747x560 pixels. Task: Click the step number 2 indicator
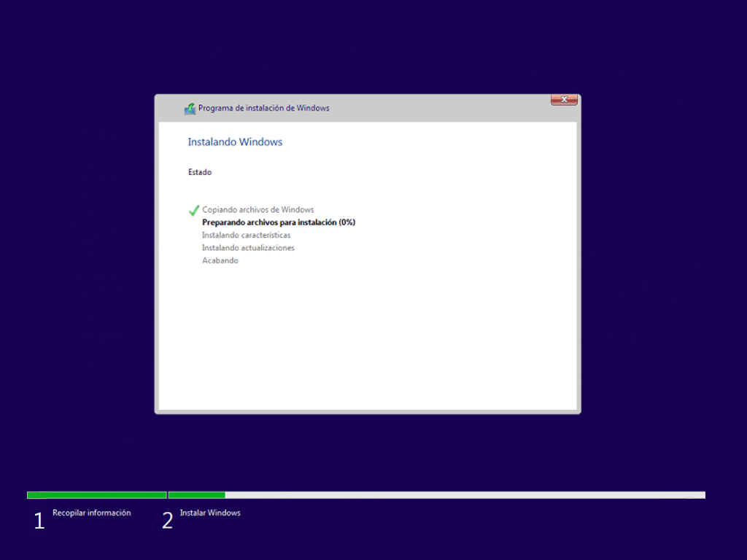167,520
